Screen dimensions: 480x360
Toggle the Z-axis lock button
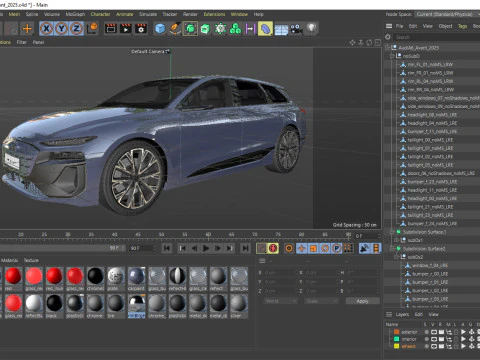pyautogui.click(x=76, y=29)
